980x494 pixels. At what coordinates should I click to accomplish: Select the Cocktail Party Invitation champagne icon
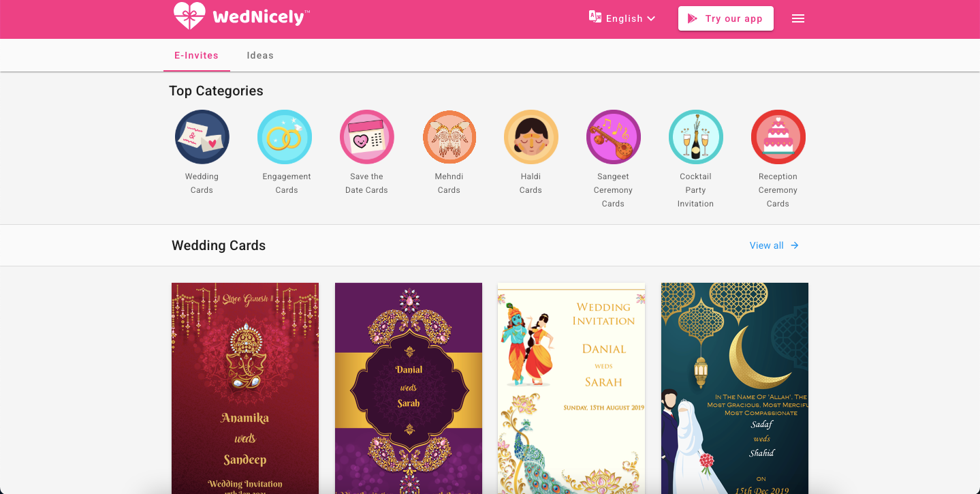click(x=696, y=137)
